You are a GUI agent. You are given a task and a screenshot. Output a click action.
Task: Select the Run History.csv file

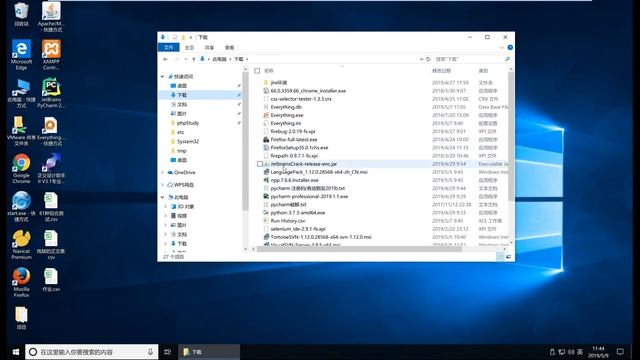(288, 221)
